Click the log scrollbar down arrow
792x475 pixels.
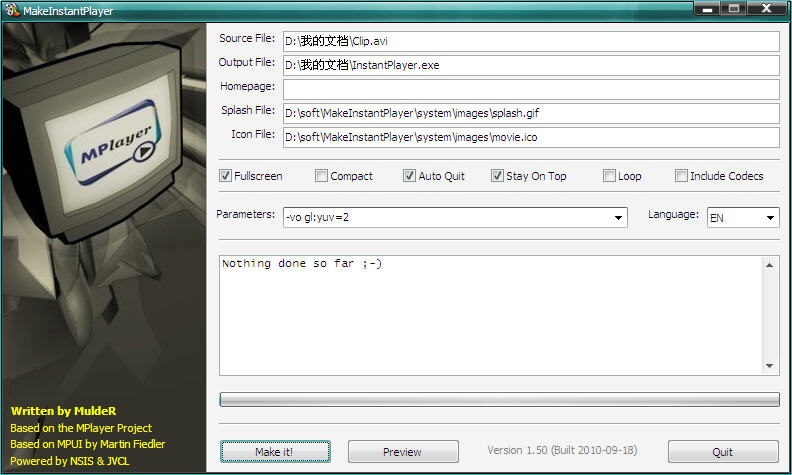[x=769, y=365]
